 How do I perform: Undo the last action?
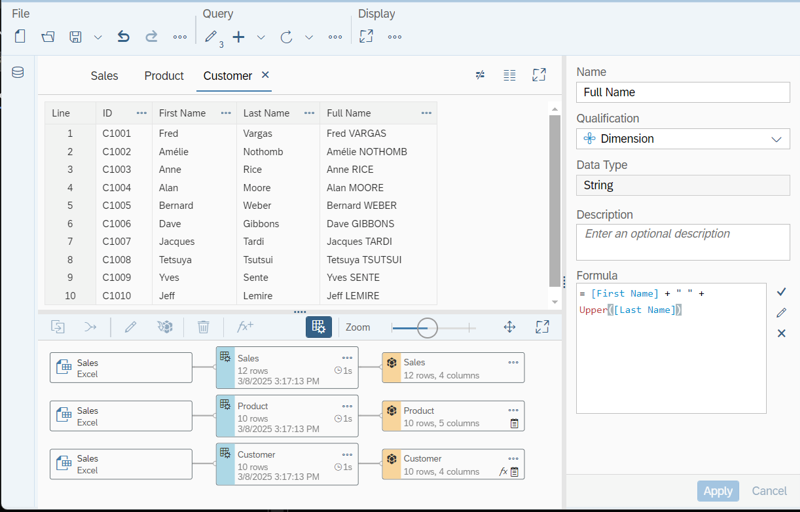coord(123,37)
